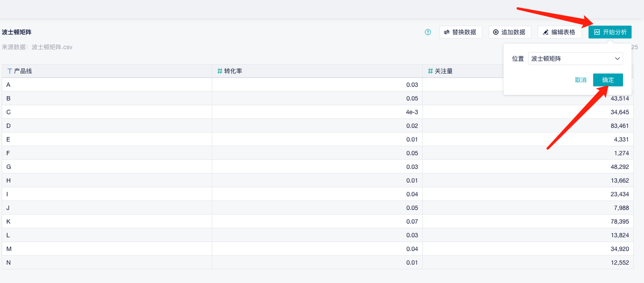The width and height of the screenshot is (644, 283).
Task: Click the text type icon beside 产品线
Action: (x=10, y=71)
